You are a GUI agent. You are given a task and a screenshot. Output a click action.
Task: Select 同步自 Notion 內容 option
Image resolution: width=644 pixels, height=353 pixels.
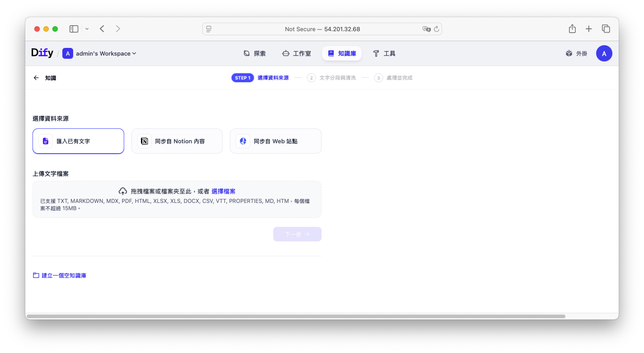[177, 141]
